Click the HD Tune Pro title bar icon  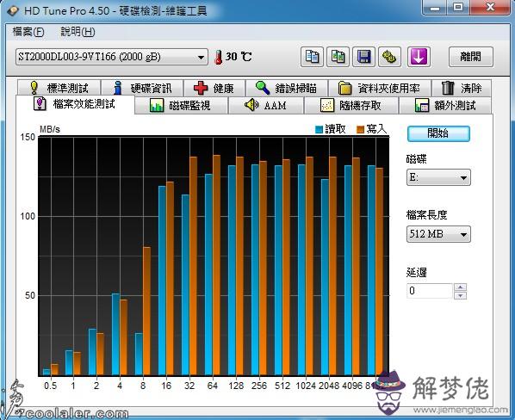pyautogui.click(x=12, y=10)
